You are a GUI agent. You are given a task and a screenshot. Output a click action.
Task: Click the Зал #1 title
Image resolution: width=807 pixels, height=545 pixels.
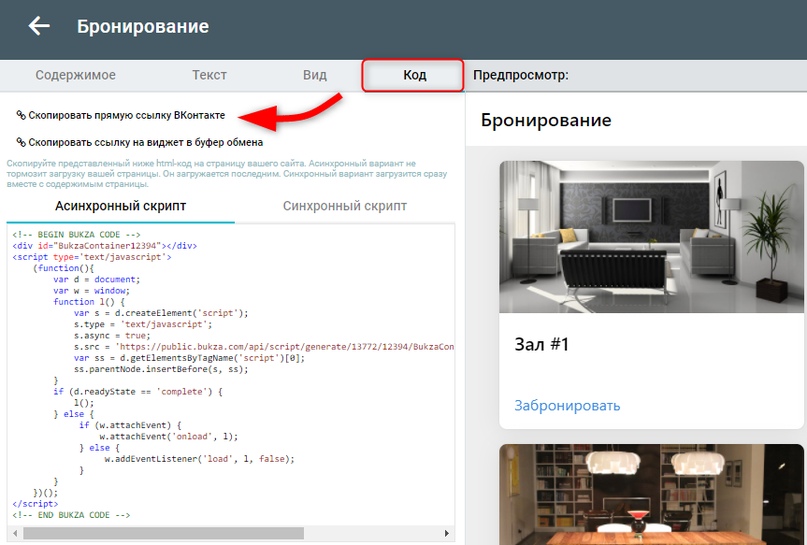click(541, 344)
